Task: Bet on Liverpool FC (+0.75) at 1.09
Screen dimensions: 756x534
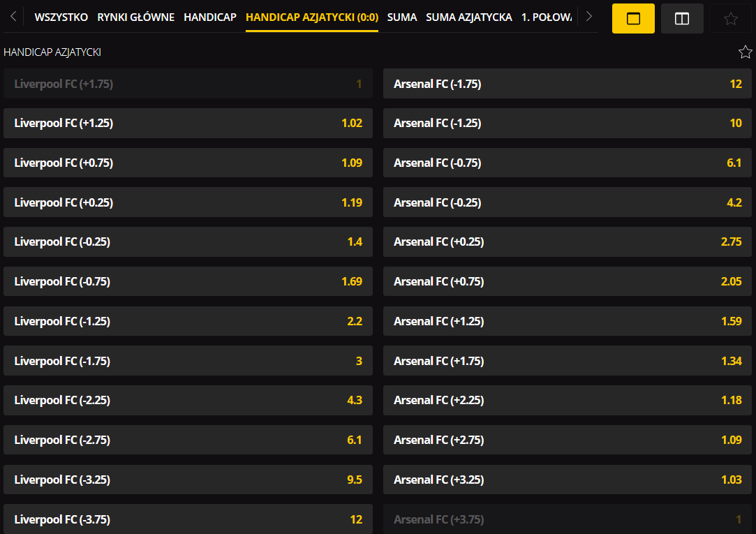Action: point(188,163)
